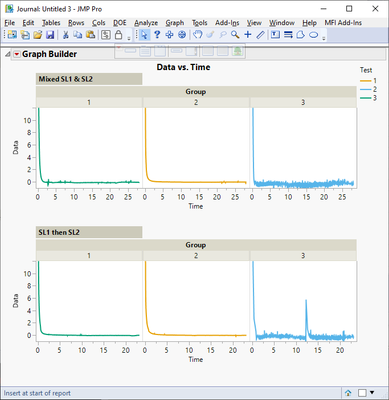Click the Test legend title
Screen dimensions: 389x400
click(x=366, y=70)
